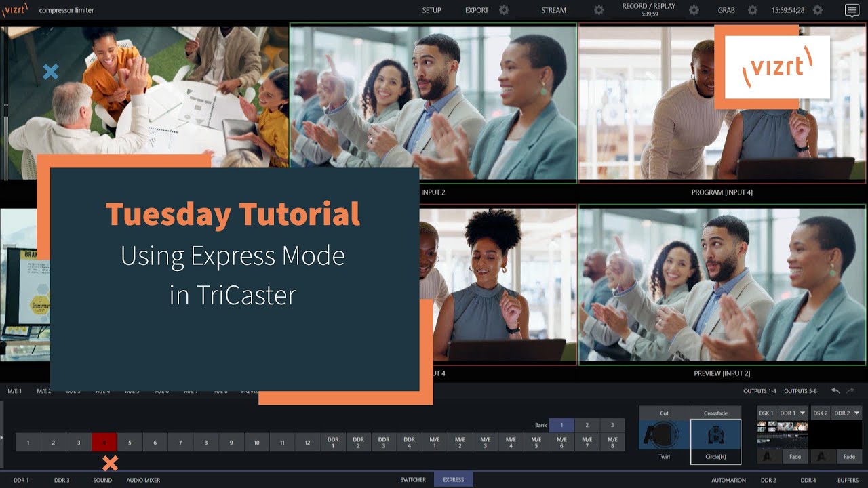Image resolution: width=868 pixels, height=488 pixels.
Task: Open the timecode settings gear
Action: (818, 10)
